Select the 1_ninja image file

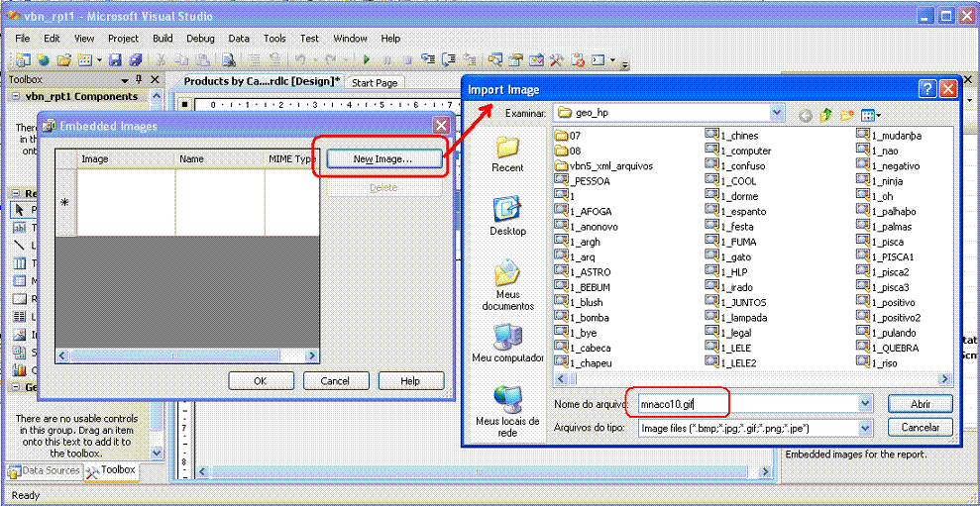tap(880, 181)
